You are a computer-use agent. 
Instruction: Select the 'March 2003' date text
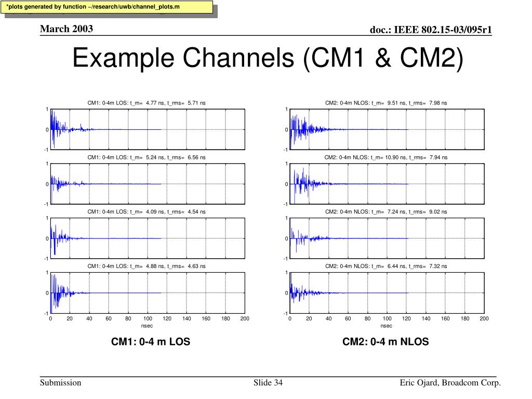(x=66, y=29)
